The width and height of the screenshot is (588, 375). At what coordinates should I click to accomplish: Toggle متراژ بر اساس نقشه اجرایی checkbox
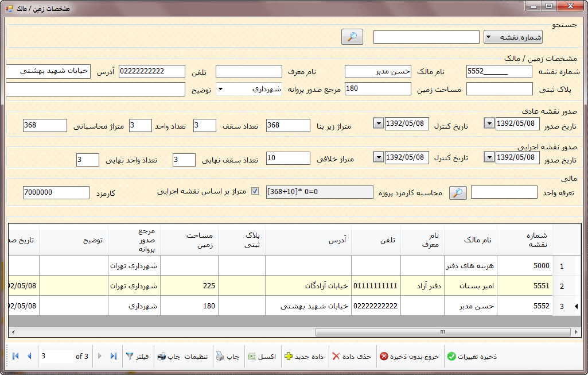click(255, 191)
